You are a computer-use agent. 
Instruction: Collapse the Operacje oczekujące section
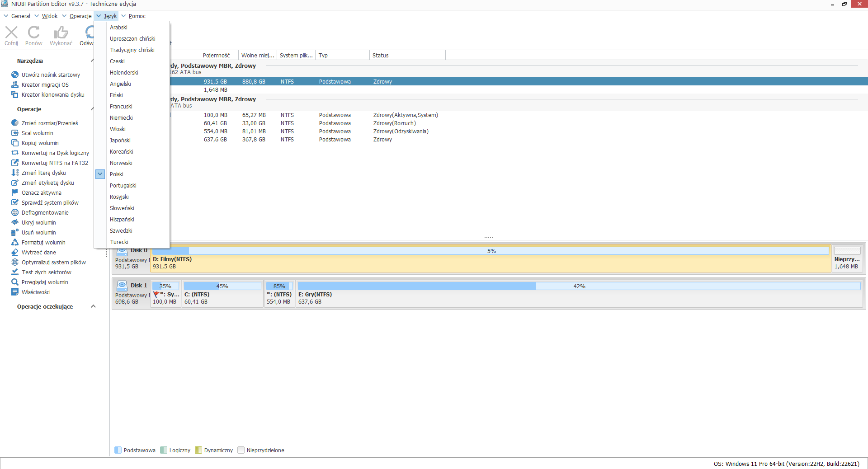[x=93, y=306]
